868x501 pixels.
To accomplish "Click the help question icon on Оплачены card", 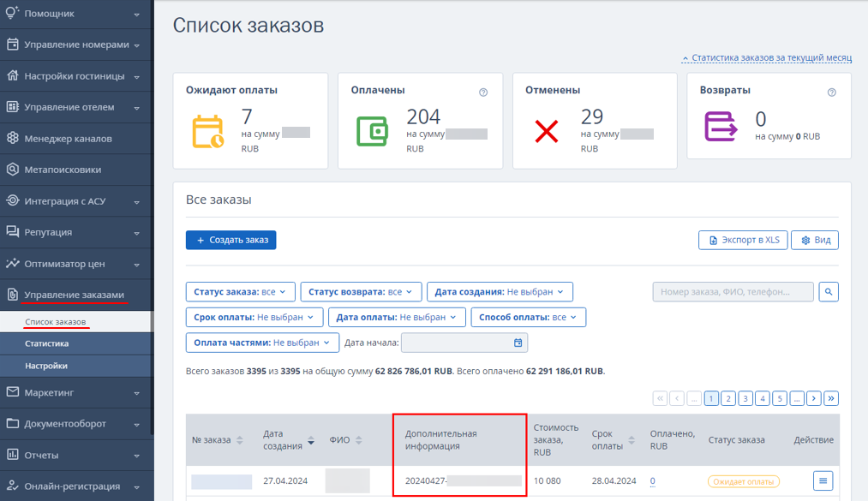I will pos(483,92).
